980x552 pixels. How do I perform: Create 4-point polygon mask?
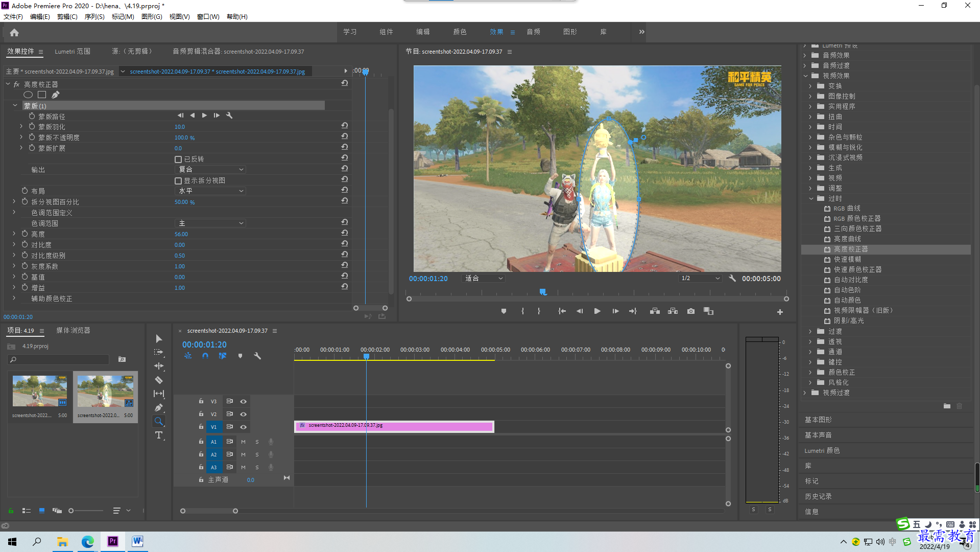42,95
